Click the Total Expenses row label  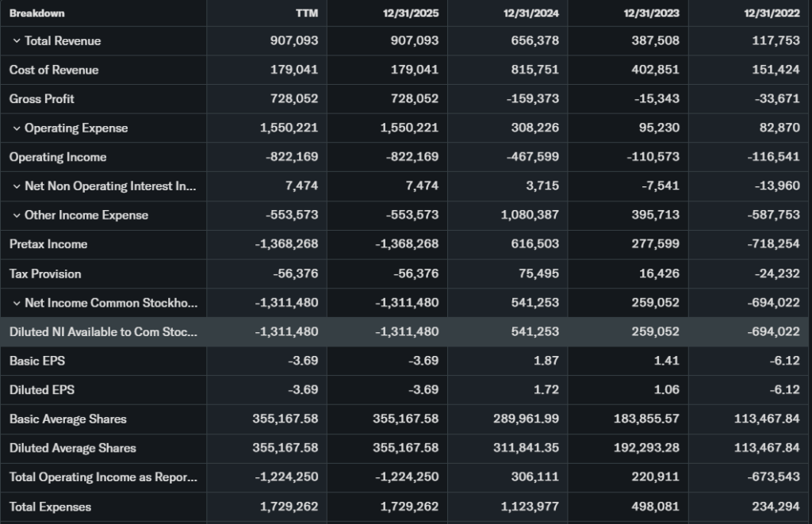coord(50,507)
